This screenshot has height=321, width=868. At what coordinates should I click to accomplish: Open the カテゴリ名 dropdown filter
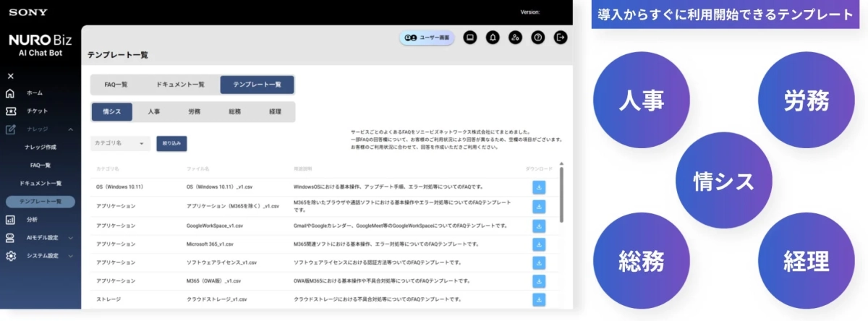121,143
